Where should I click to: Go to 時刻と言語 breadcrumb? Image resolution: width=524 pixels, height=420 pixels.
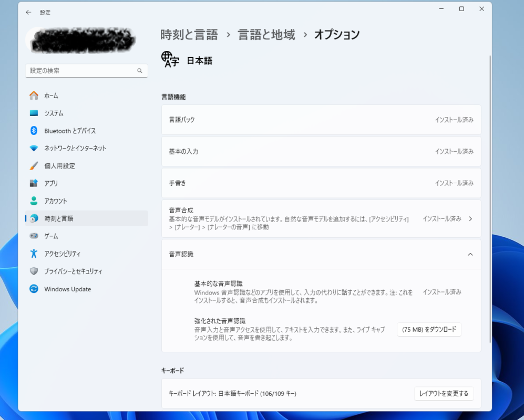189,35
